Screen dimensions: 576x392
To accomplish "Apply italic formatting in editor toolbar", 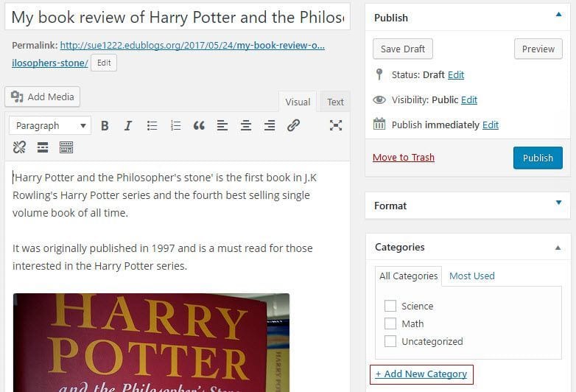I will (x=128, y=126).
